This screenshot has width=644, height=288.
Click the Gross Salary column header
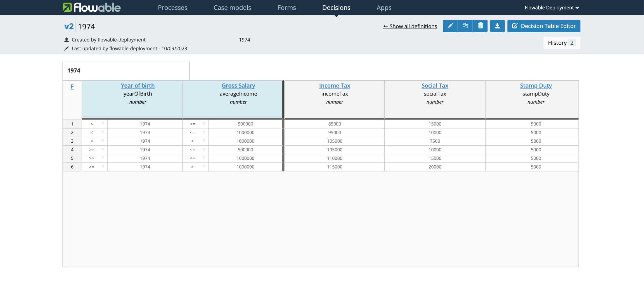click(238, 85)
